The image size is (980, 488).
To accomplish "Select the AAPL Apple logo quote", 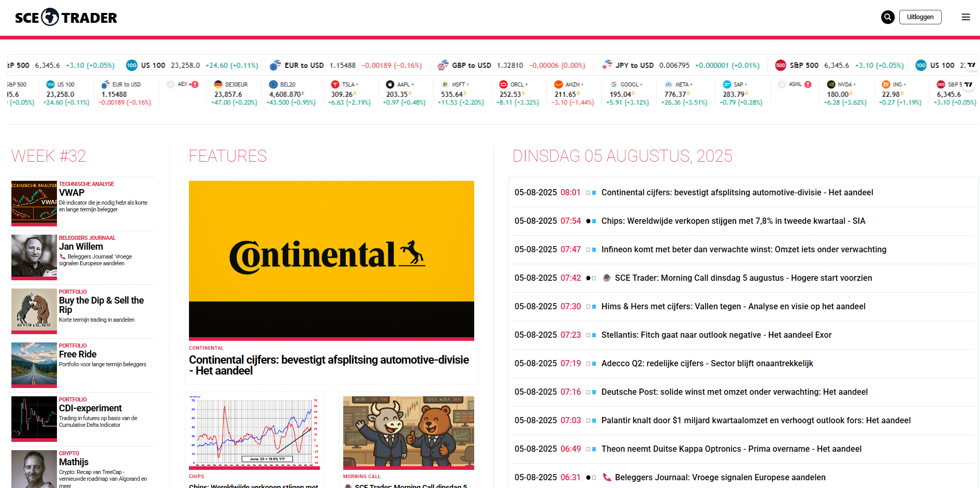I will click(404, 93).
